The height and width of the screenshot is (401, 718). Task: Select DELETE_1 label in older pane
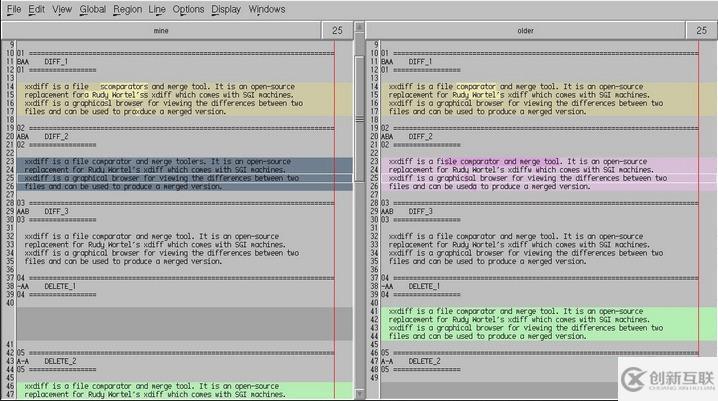click(424, 286)
